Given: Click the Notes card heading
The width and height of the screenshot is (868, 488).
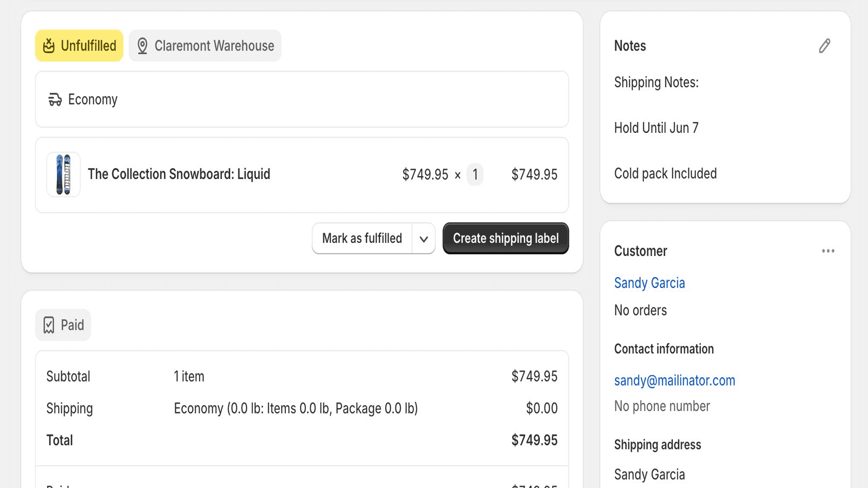Looking at the screenshot, I should coord(630,46).
